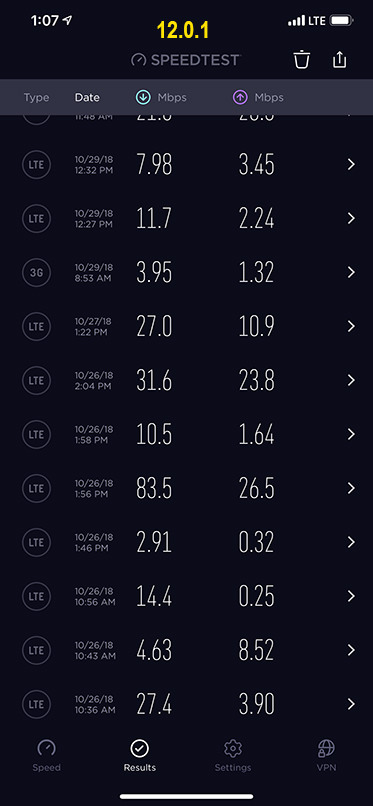
Task: Sort by upload Mbps arrow icon
Action: point(240,97)
